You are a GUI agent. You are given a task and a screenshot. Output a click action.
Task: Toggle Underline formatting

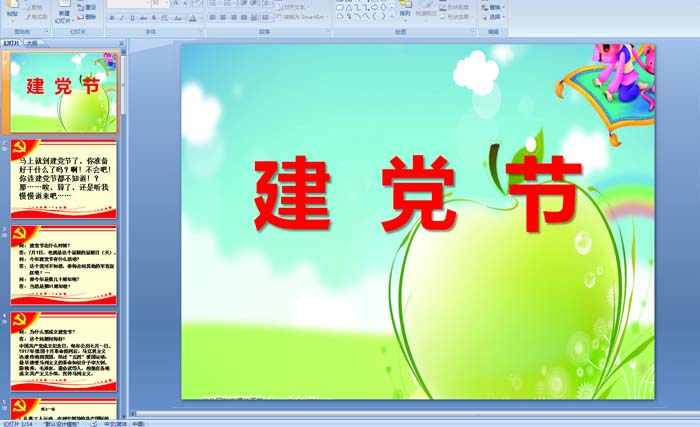[x=132, y=18]
